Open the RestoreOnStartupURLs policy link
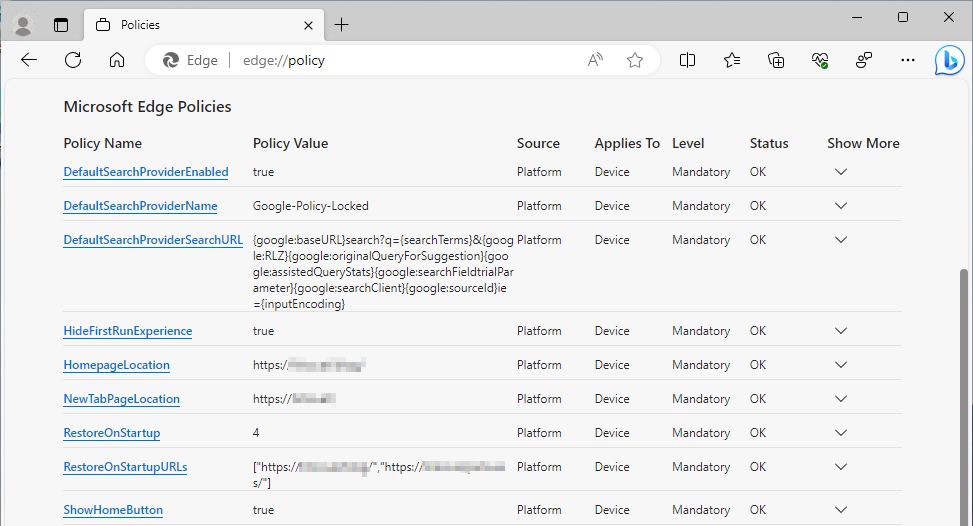The image size is (973, 526). [x=125, y=467]
